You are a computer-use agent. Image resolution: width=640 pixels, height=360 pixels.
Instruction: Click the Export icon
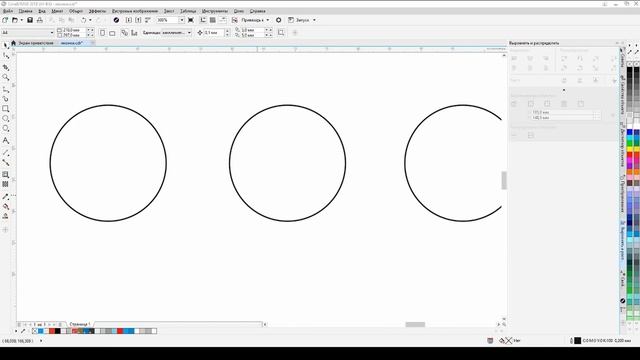tap(138, 20)
